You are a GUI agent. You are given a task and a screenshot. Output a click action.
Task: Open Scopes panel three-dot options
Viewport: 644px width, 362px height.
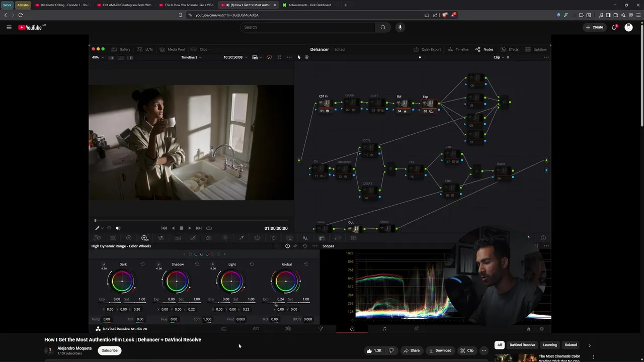546,246
